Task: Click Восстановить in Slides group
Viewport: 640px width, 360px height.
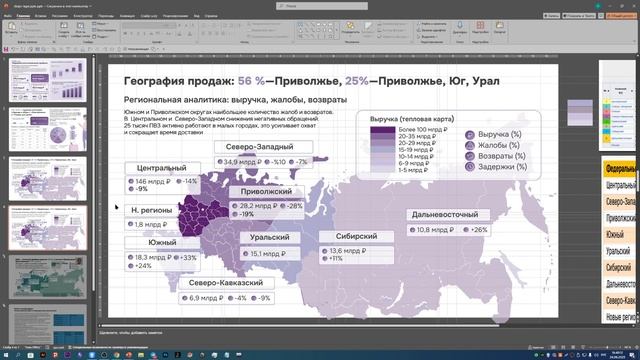Action: [104, 30]
